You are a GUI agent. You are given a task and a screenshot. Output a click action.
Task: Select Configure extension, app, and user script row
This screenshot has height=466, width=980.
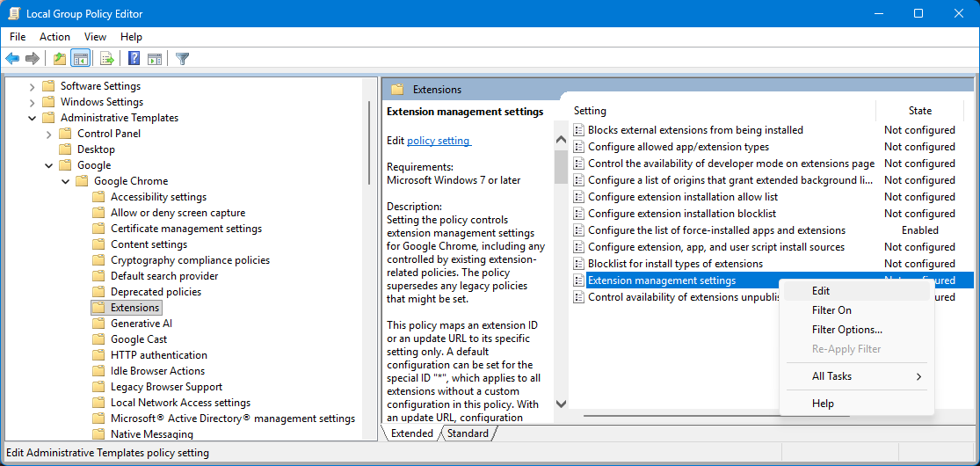[x=773, y=247]
